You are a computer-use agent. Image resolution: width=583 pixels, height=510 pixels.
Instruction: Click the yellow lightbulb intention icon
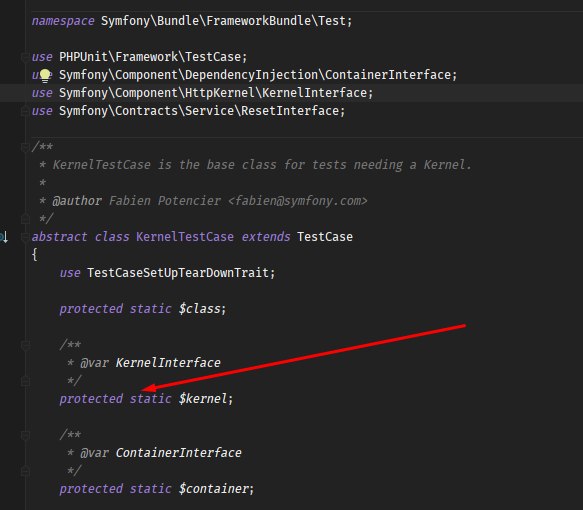click(45, 75)
